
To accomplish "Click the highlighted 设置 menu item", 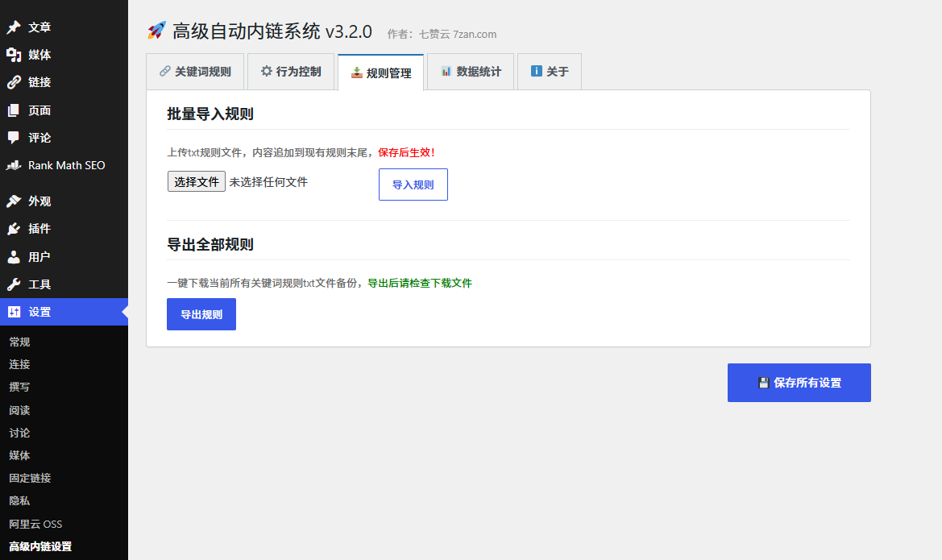I will pos(64,312).
